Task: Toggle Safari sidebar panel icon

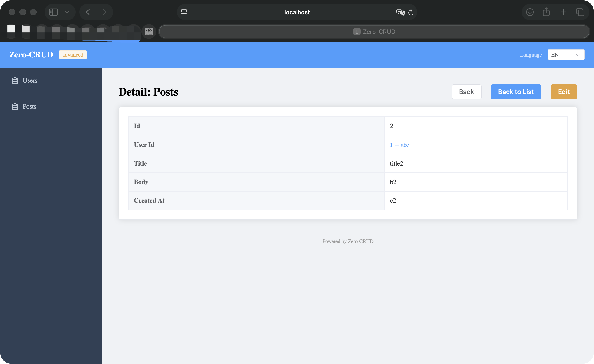Action: coord(54,12)
